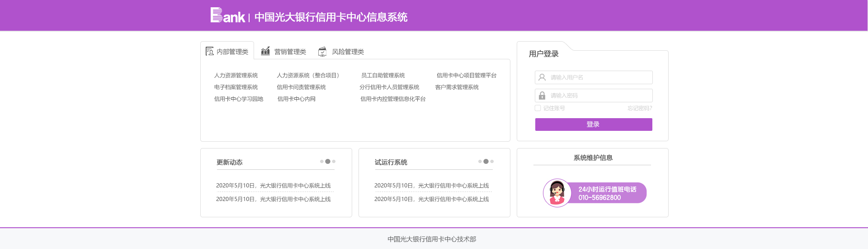This screenshot has width=868, height=249.
Task: Click the 登录 button
Action: point(594,124)
